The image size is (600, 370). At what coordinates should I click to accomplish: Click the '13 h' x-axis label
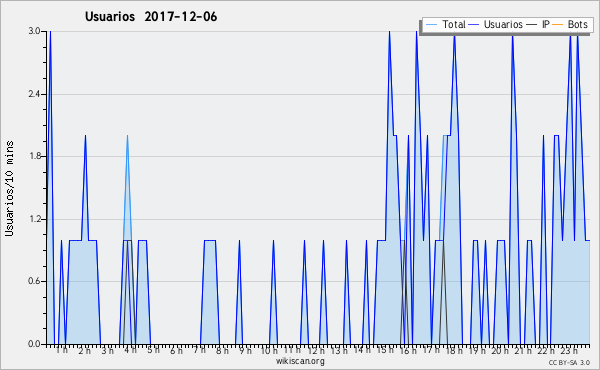click(339, 350)
